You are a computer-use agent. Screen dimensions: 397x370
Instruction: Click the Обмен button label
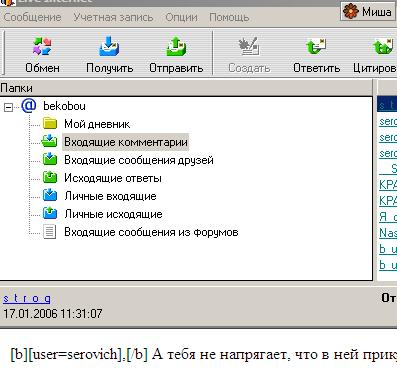point(42,68)
